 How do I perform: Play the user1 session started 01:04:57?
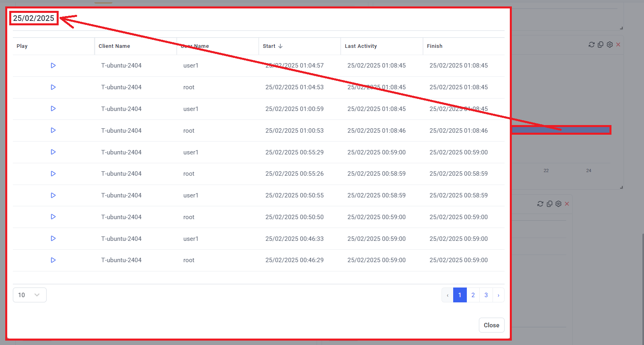pyautogui.click(x=53, y=66)
